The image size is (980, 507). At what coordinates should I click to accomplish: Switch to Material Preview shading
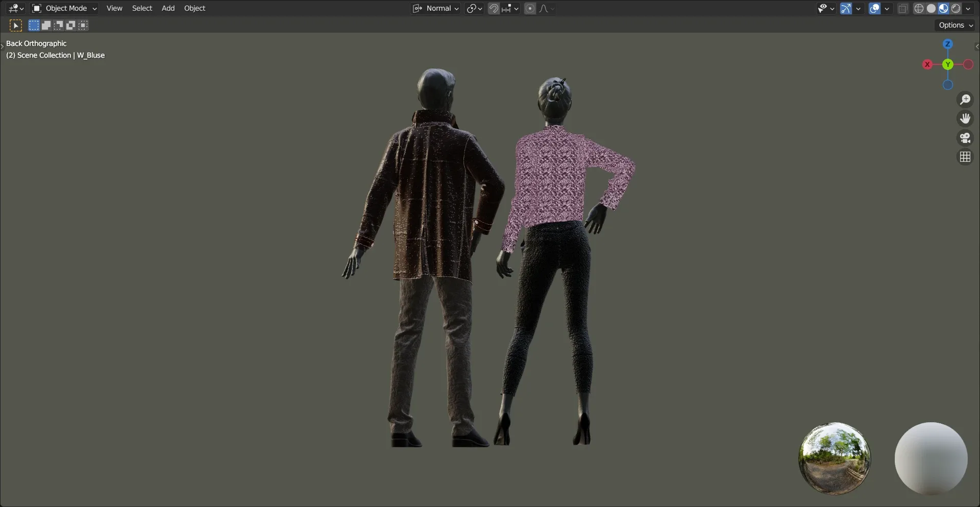tap(943, 8)
